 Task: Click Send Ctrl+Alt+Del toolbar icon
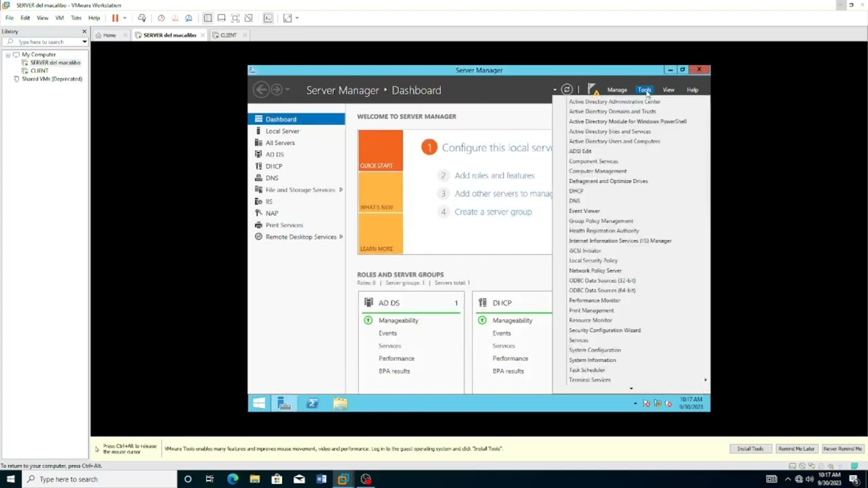(142, 18)
